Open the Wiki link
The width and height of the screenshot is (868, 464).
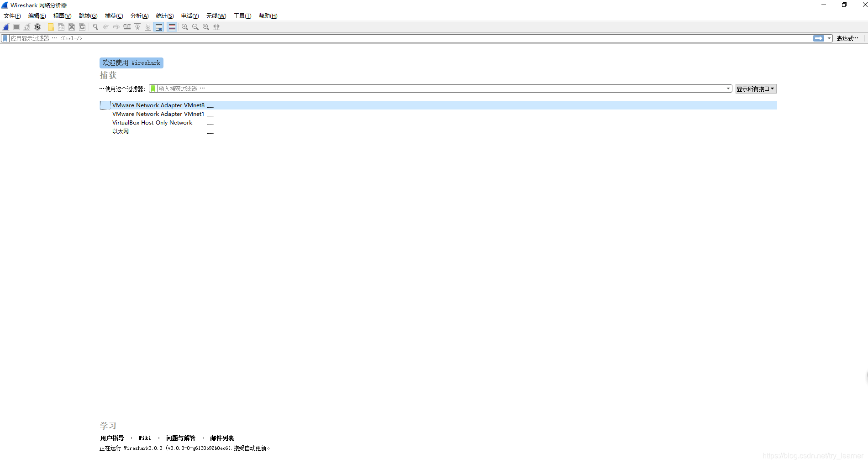(x=145, y=438)
